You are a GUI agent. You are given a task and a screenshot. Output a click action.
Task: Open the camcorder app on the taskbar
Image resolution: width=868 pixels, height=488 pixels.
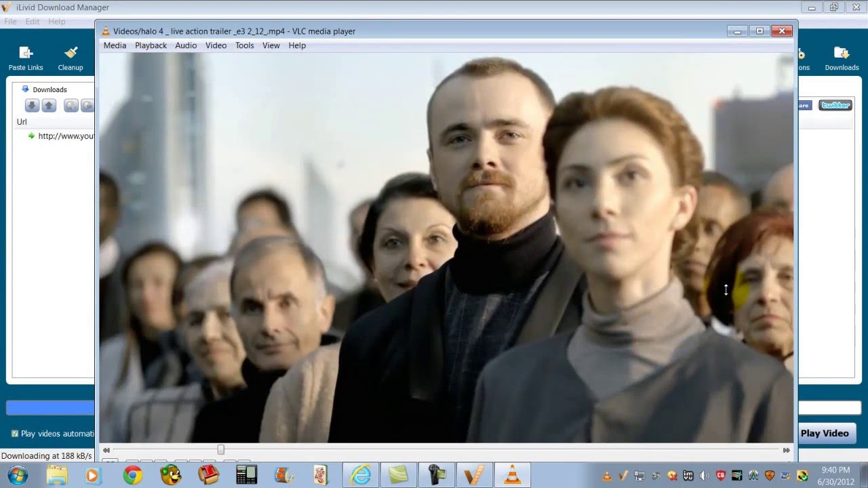pos(436,475)
